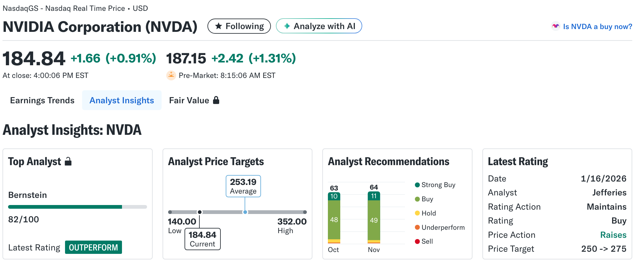Click the Hold legend dot
Screen dimensions: 644x265
[x=417, y=213]
